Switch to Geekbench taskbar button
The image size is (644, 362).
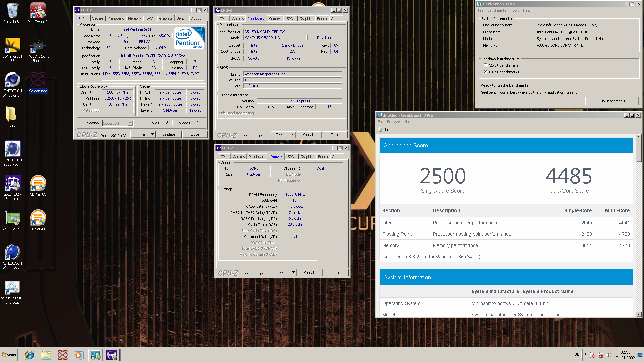(96, 355)
